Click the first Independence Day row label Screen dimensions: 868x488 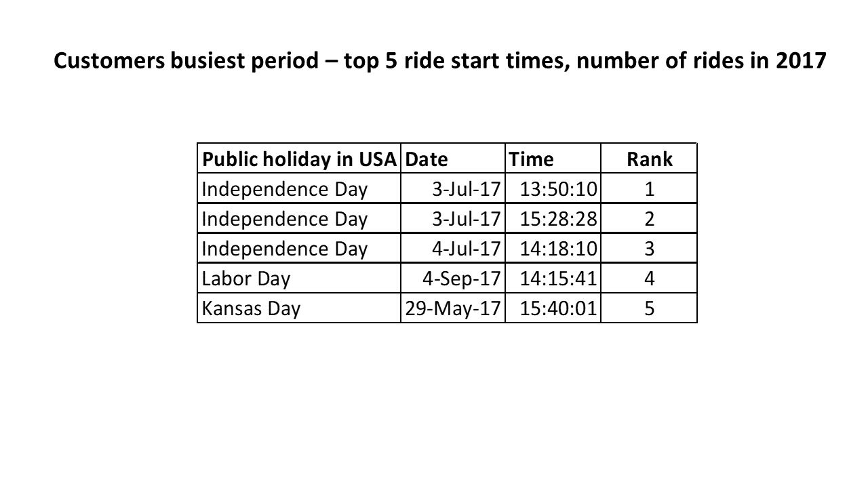(300, 188)
